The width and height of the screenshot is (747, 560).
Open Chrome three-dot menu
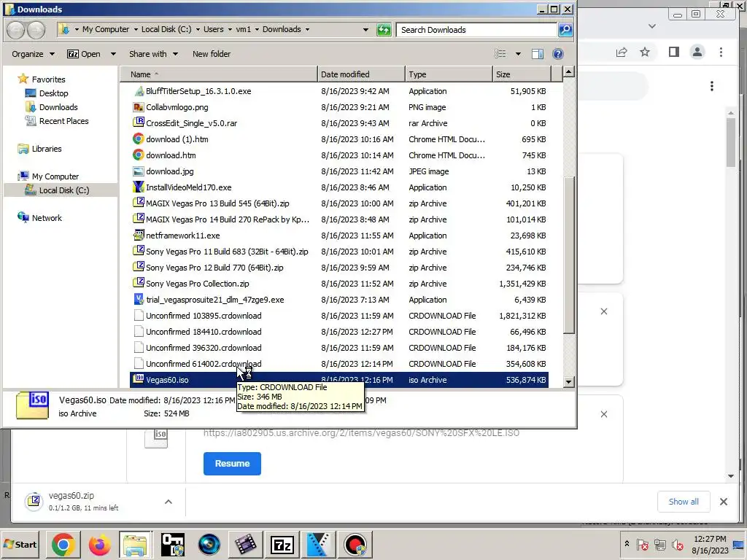pyautogui.click(x=721, y=52)
